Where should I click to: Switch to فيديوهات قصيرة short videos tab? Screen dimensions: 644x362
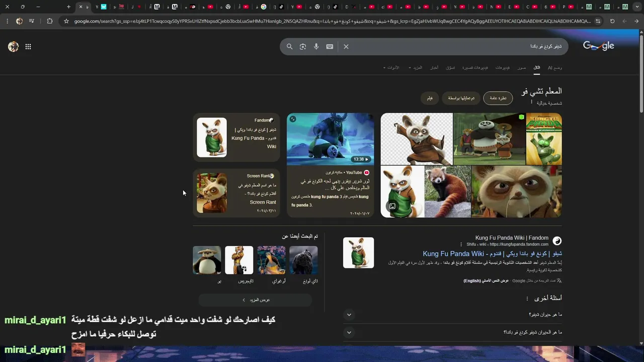tap(475, 67)
